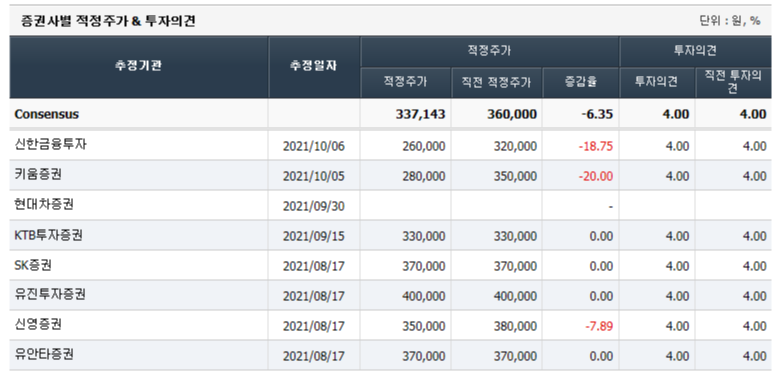Click 신한금융투자 target price 260,000
781x373 pixels.
424,146
